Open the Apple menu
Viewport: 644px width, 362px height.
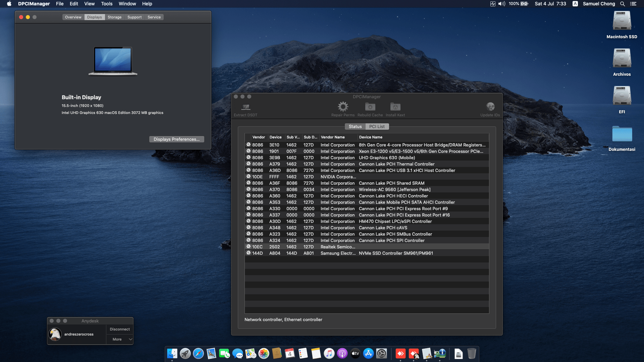click(9, 4)
